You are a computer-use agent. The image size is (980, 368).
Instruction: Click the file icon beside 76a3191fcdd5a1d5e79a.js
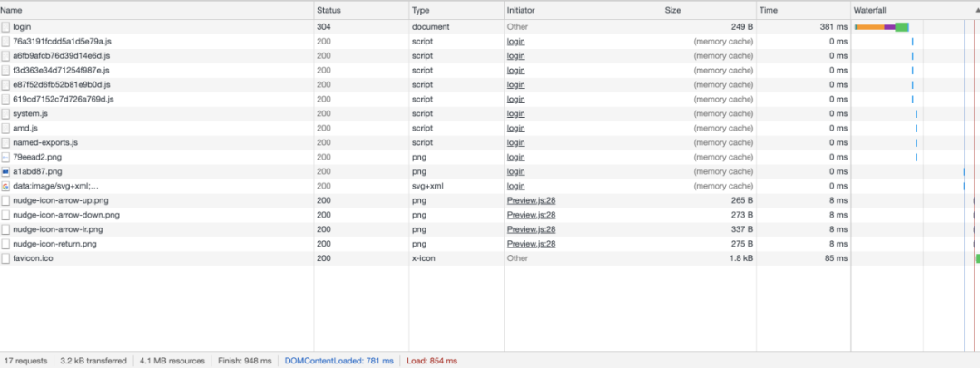5,41
